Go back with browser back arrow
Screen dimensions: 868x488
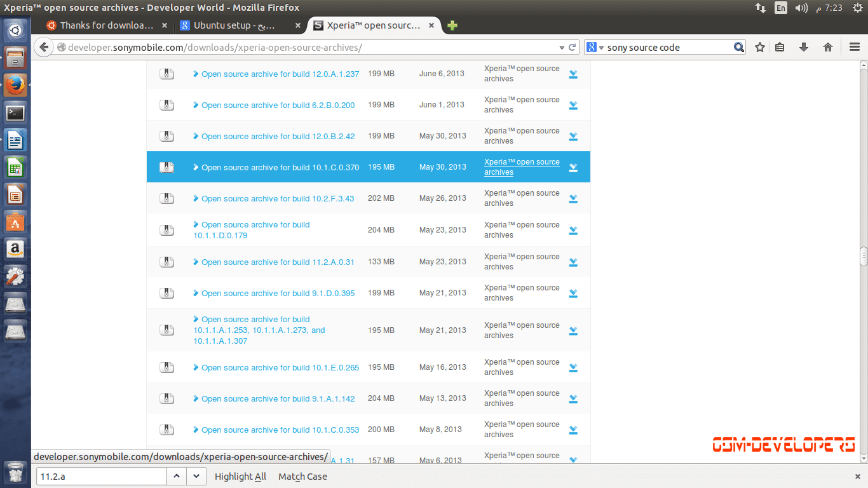coord(44,47)
